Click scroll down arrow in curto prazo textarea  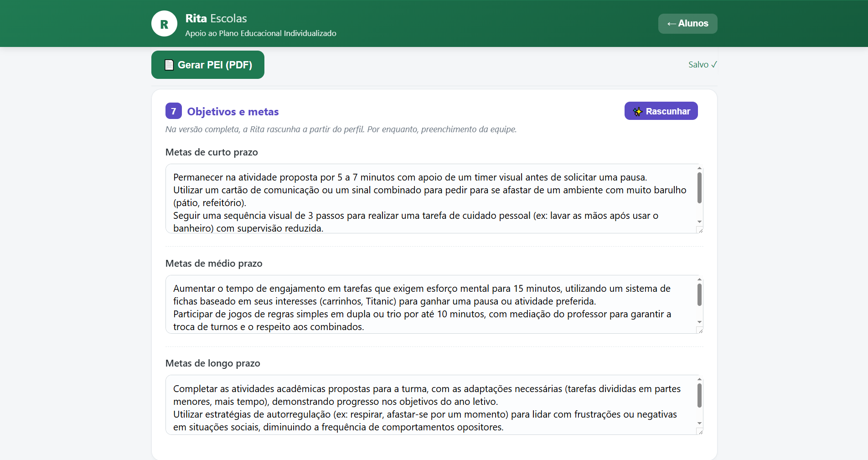click(699, 222)
